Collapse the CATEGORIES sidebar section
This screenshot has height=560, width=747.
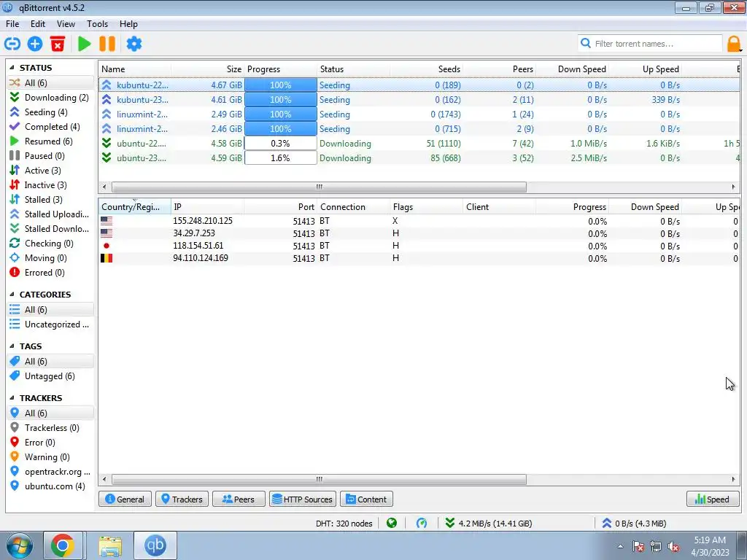pos(12,295)
